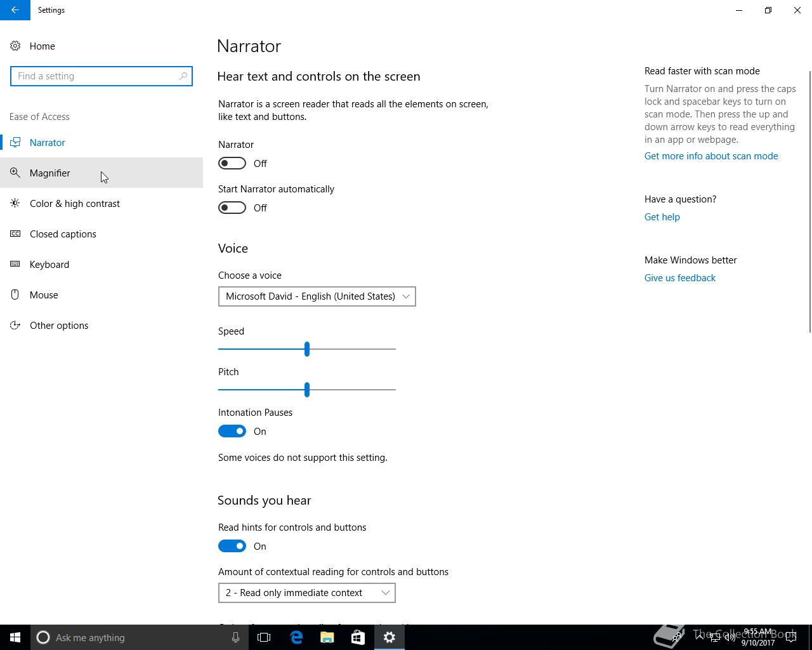Open the Windows Start menu
Viewport: 812px width, 650px height.
pyautogui.click(x=15, y=637)
